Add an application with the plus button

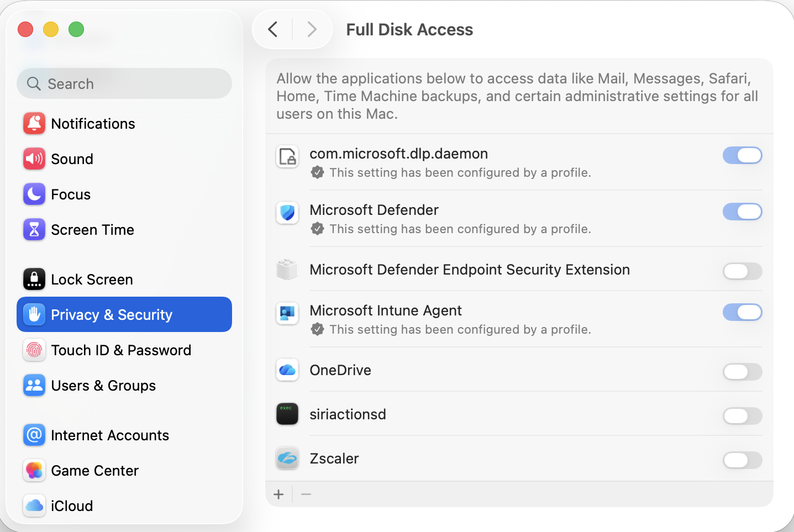pyautogui.click(x=279, y=494)
